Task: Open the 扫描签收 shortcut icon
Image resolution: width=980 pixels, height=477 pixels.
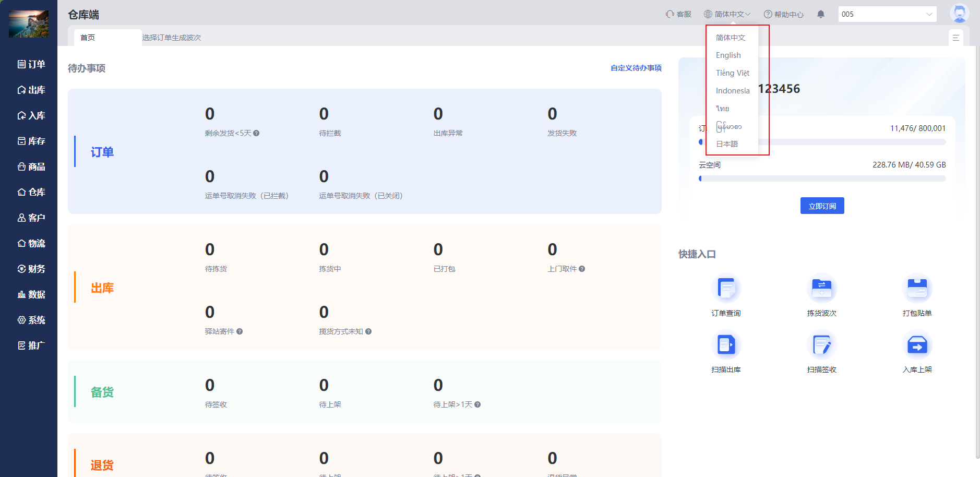Action: click(x=821, y=345)
